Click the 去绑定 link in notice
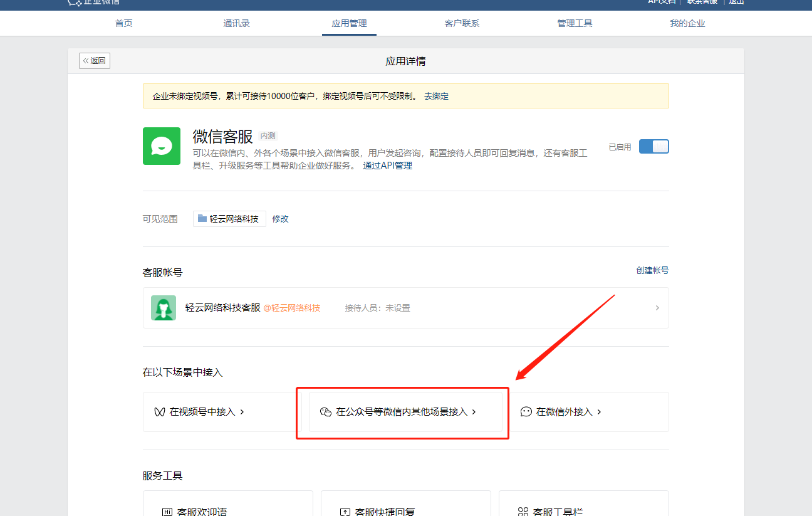 pos(436,97)
